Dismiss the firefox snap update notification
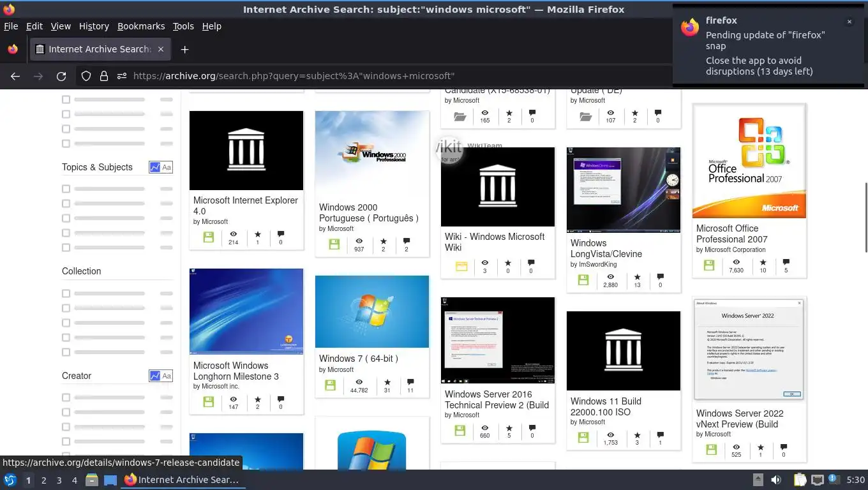The height and width of the screenshot is (490, 868). point(849,22)
